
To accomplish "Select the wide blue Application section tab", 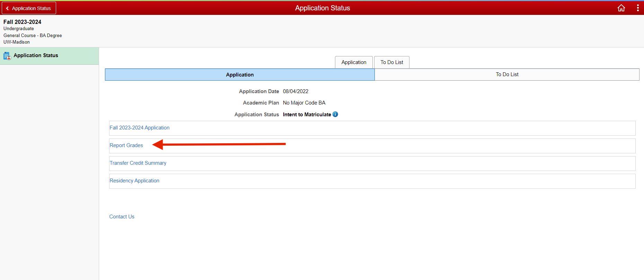I will 240,74.
